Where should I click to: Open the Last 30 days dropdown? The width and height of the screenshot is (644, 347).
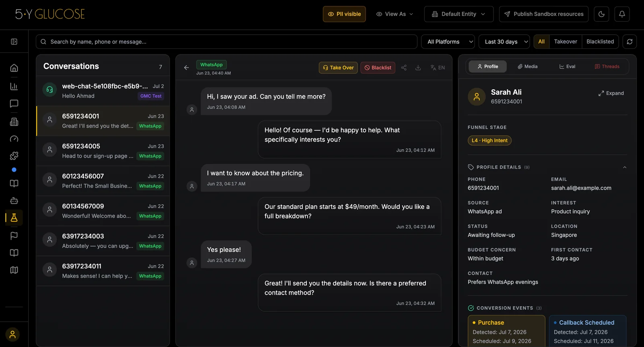coord(504,42)
